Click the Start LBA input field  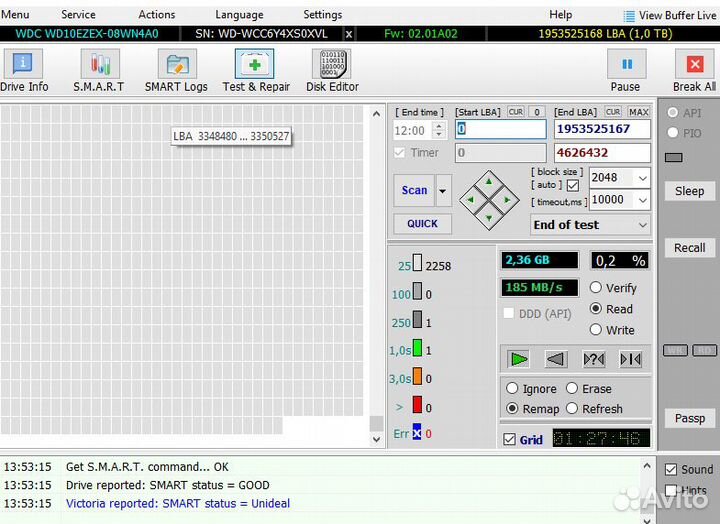point(500,130)
